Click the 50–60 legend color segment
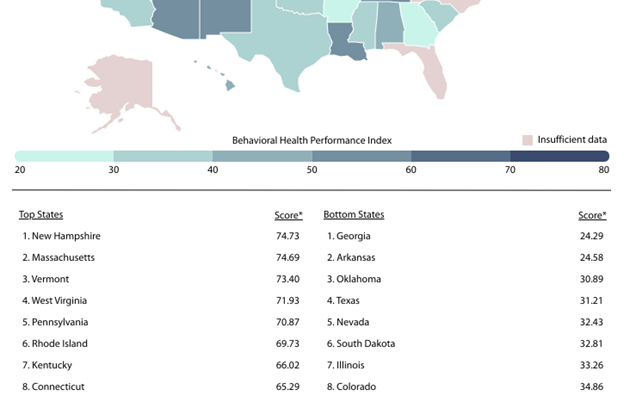The image size is (624, 400). point(361,156)
